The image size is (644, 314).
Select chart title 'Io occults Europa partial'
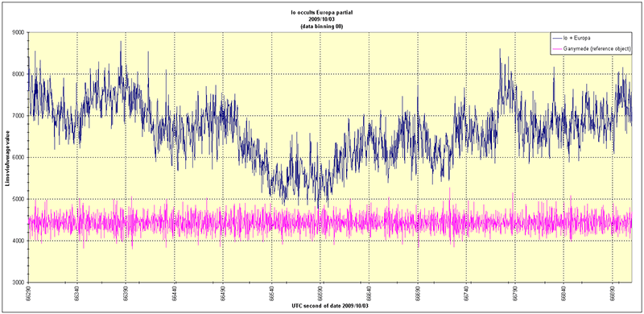[321, 13]
